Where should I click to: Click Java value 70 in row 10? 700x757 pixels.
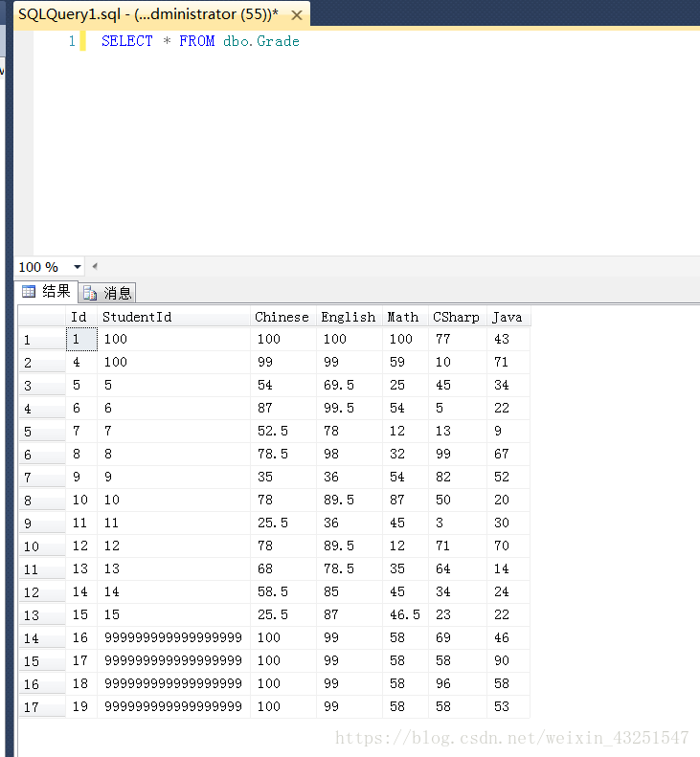509,546
